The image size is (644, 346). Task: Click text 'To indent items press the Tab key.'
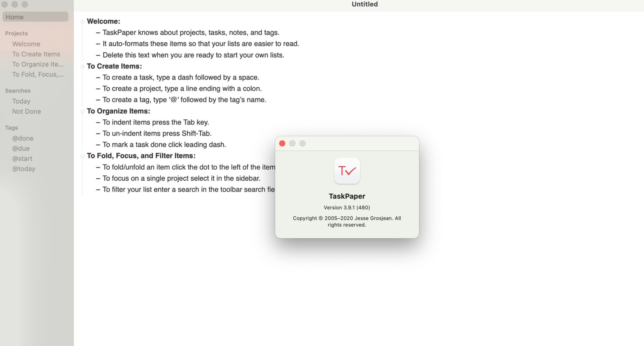(x=156, y=122)
